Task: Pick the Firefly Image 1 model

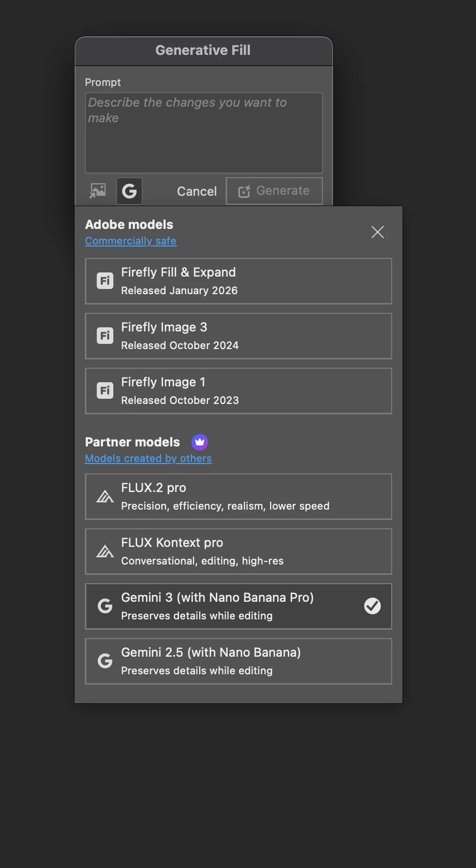Action: 239,391
